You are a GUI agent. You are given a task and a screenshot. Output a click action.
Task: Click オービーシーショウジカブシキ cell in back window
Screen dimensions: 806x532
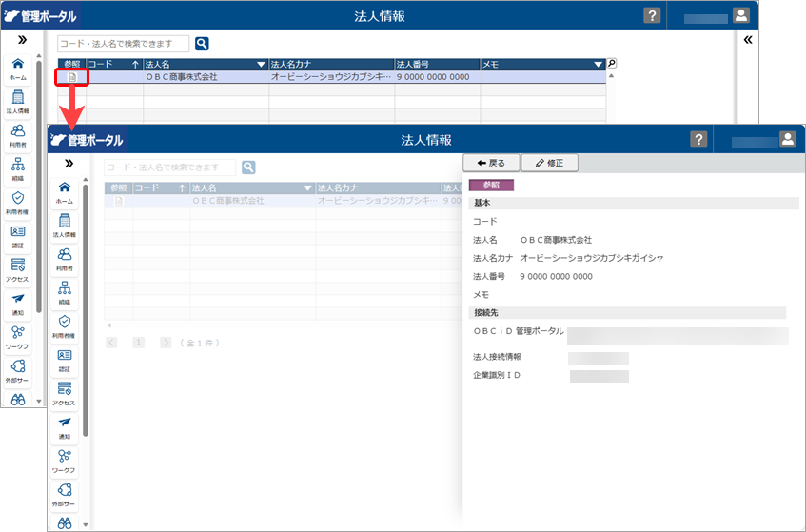pyautogui.click(x=331, y=77)
